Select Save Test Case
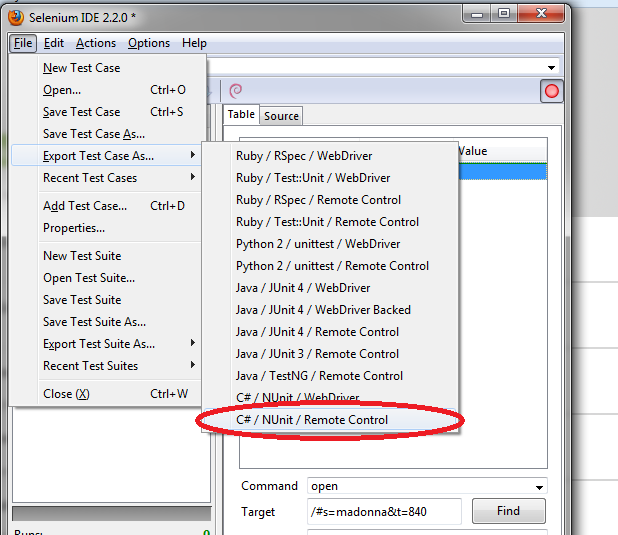This screenshot has height=535, width=618. click(106, 112)
